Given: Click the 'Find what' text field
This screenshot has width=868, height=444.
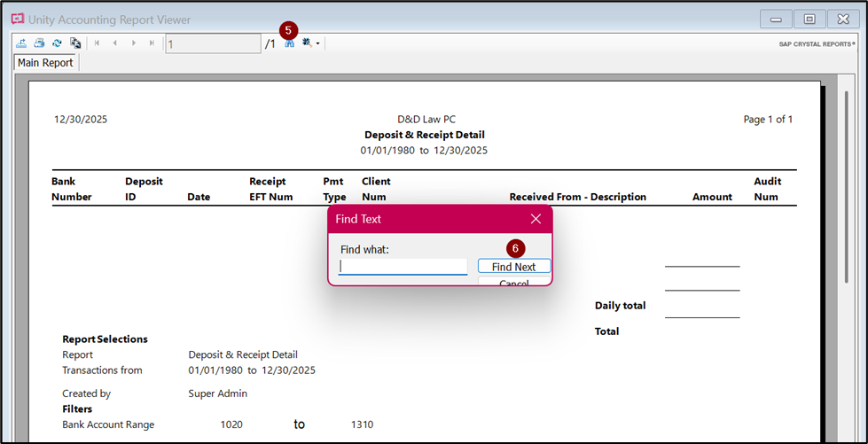Looking at the screenshot, I should point(403,267).
